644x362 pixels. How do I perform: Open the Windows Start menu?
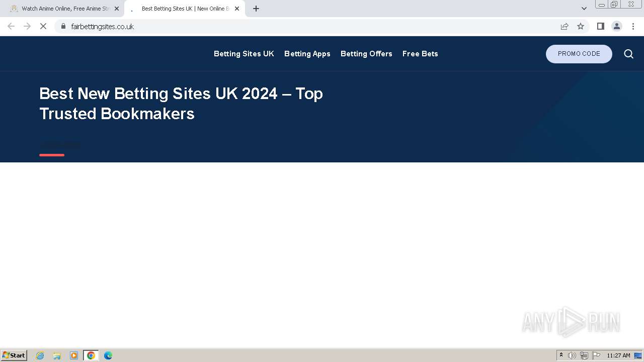click(14, 355)
